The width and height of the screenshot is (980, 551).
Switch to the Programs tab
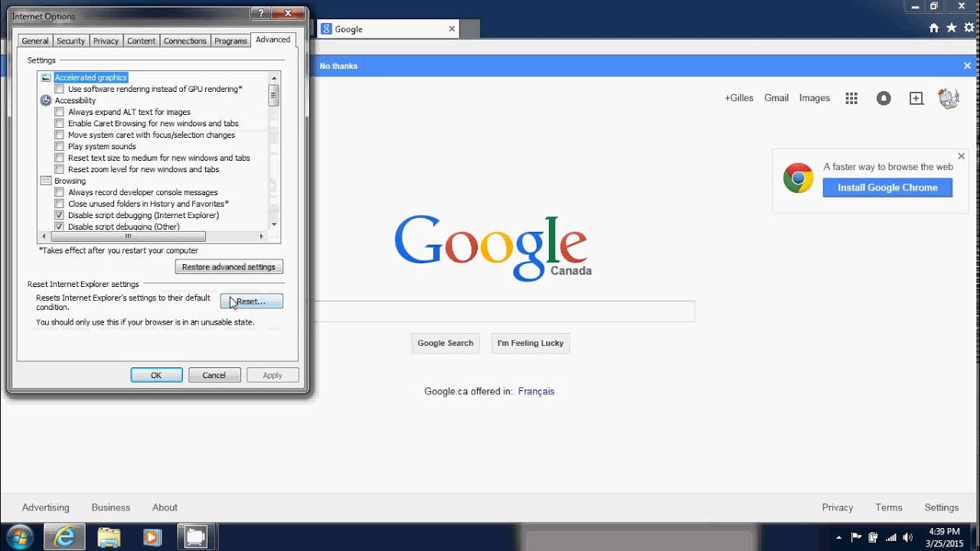pyautogui.click(x=230, y=41)
